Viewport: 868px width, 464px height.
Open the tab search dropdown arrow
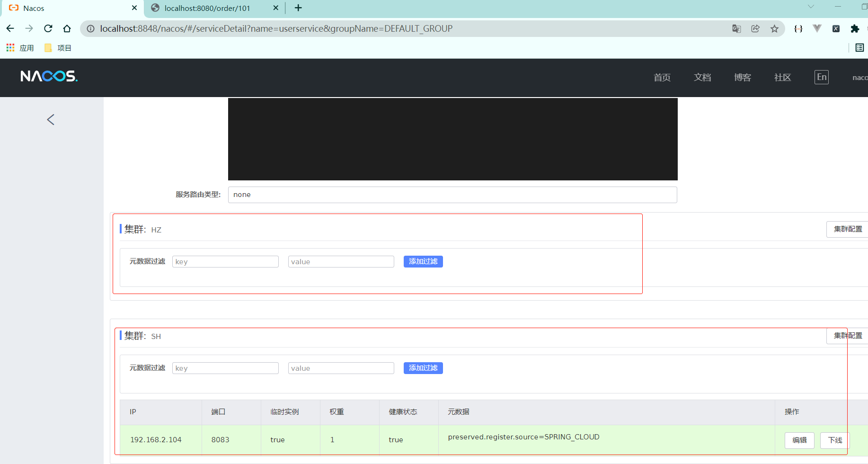pos(811,7)
